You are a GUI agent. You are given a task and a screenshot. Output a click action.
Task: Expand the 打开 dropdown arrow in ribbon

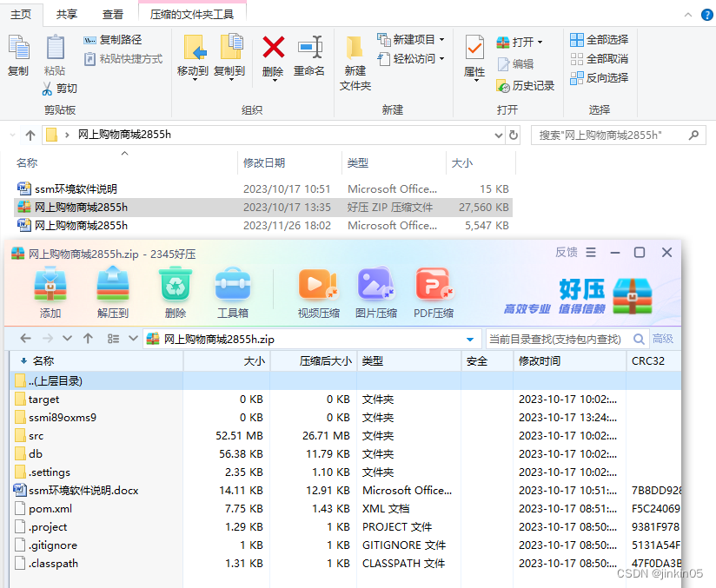tap(540, 43)
